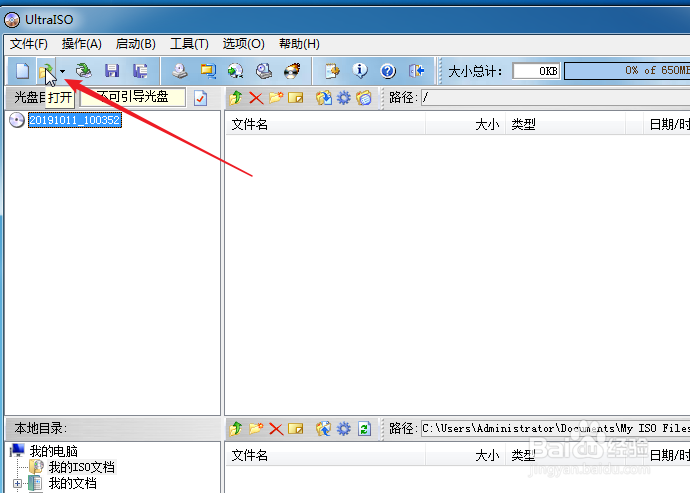Open the 工具(T) menu
The height and width of the screenshot is (493, 690).
pos(189,44)
